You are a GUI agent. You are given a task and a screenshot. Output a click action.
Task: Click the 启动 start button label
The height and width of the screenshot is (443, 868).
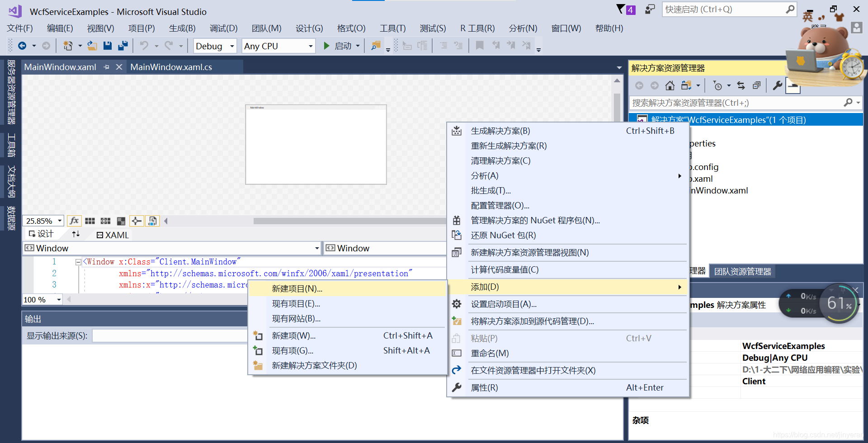pos(343,46)
